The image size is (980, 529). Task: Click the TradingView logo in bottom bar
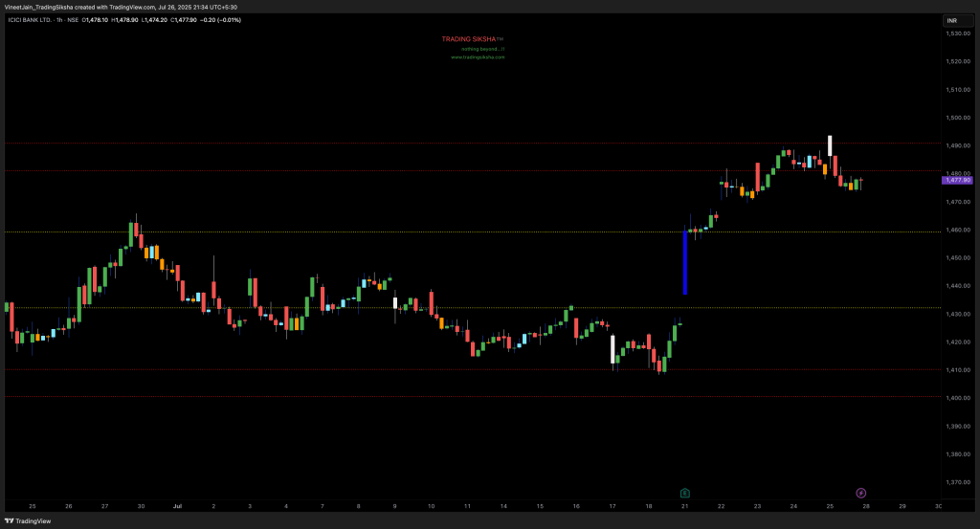point(30,521)
